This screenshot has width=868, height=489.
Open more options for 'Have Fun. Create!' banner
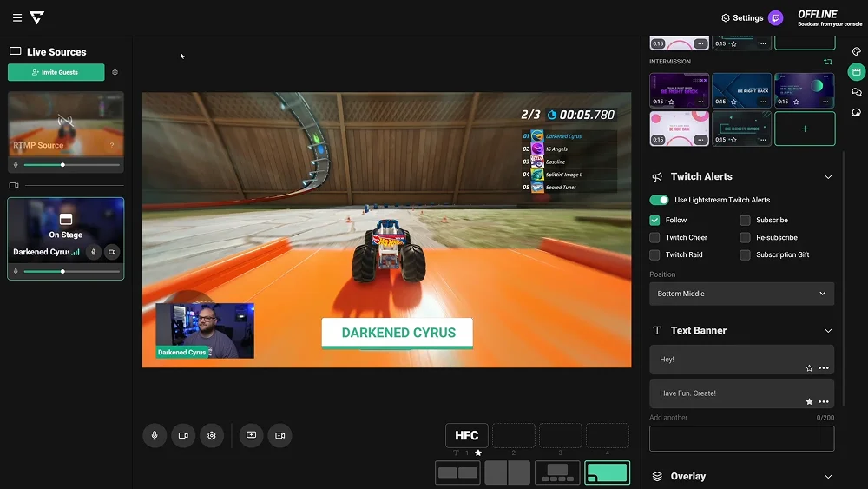tap(824, 402)
